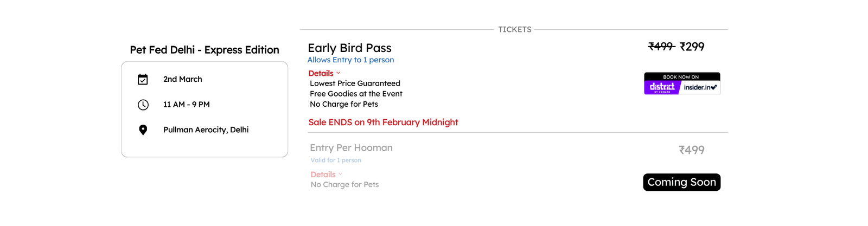
Task: Click the Sale ENDS on 9th February notice
Action: tap(383, 122)
